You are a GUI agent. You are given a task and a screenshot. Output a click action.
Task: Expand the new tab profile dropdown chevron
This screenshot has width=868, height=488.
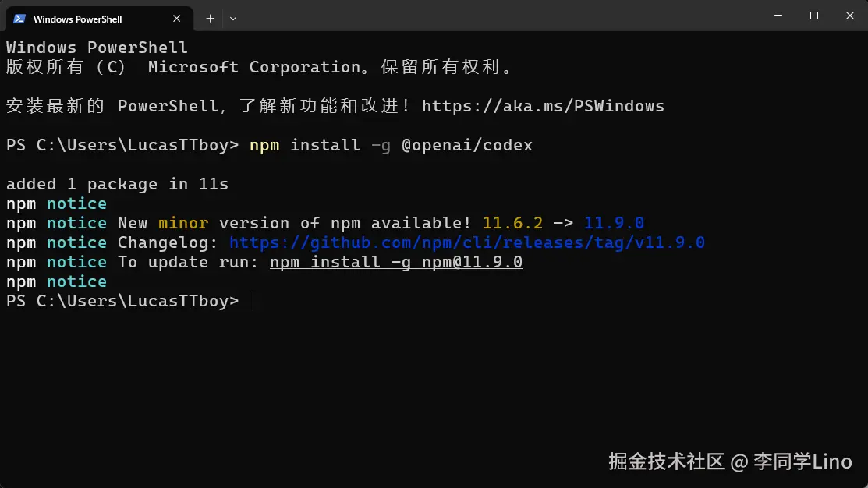[233, 18]
